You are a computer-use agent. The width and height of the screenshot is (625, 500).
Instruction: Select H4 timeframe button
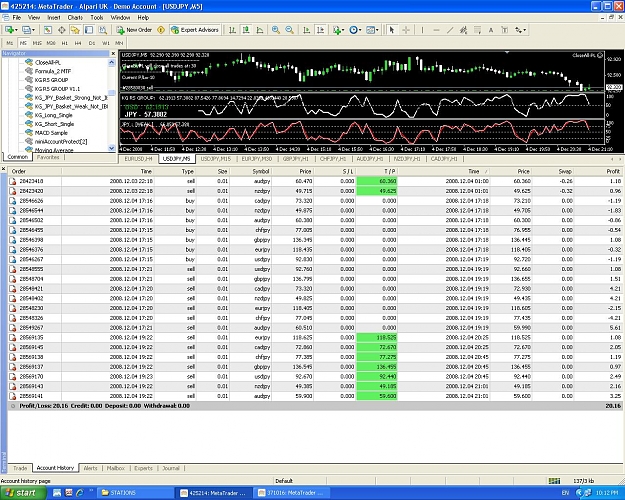click(78, 43)
